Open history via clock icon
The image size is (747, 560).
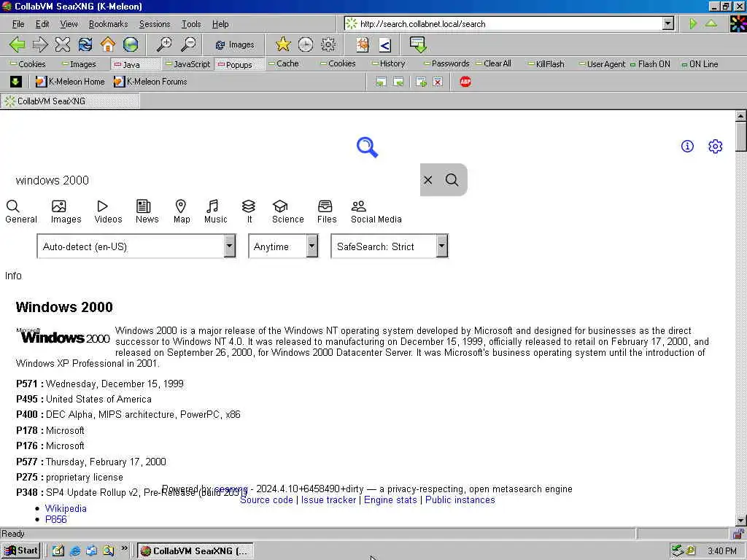click(x=306, y=44)
